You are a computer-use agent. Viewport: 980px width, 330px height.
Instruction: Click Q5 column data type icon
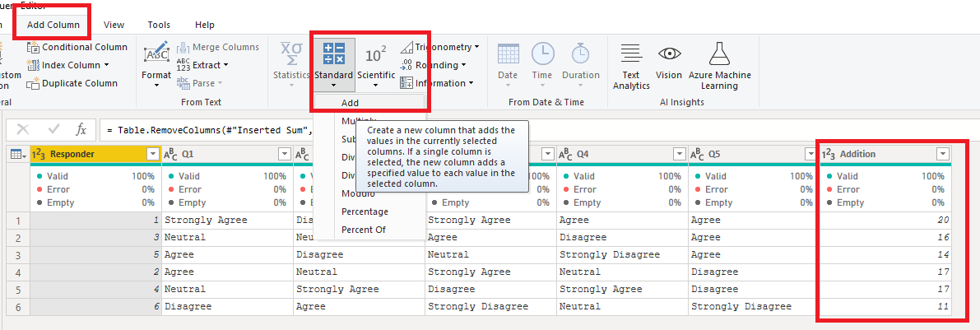coord(698,154)
